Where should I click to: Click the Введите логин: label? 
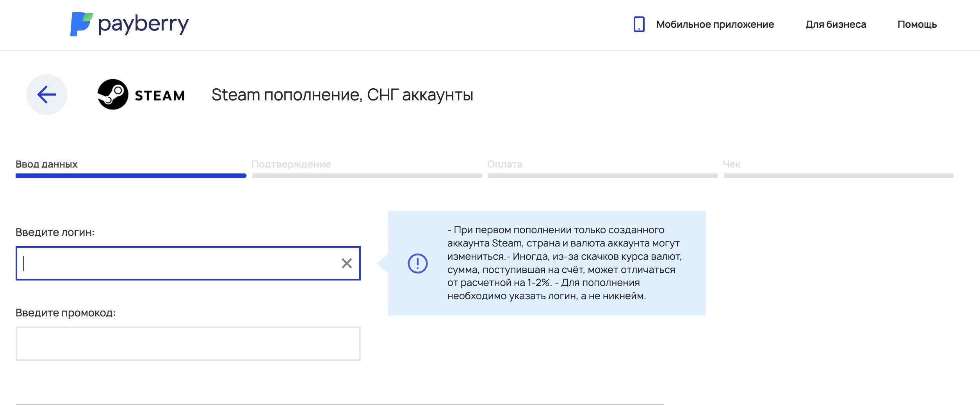(x=55, y=232)
